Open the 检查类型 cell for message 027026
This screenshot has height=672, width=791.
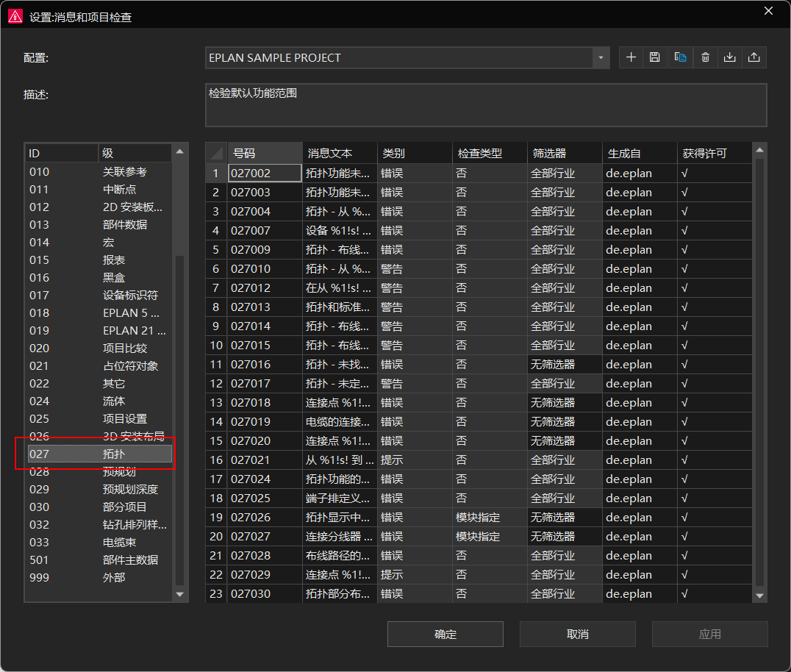488,517
